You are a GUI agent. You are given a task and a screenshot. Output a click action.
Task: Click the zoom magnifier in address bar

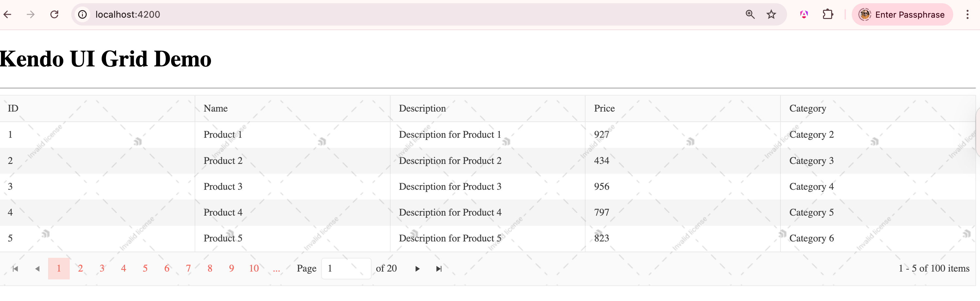750,14
